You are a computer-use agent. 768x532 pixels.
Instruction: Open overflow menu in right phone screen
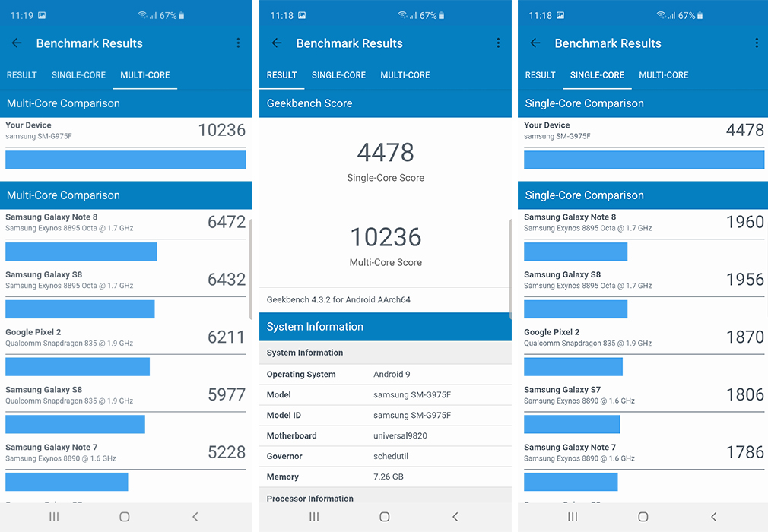757,43
